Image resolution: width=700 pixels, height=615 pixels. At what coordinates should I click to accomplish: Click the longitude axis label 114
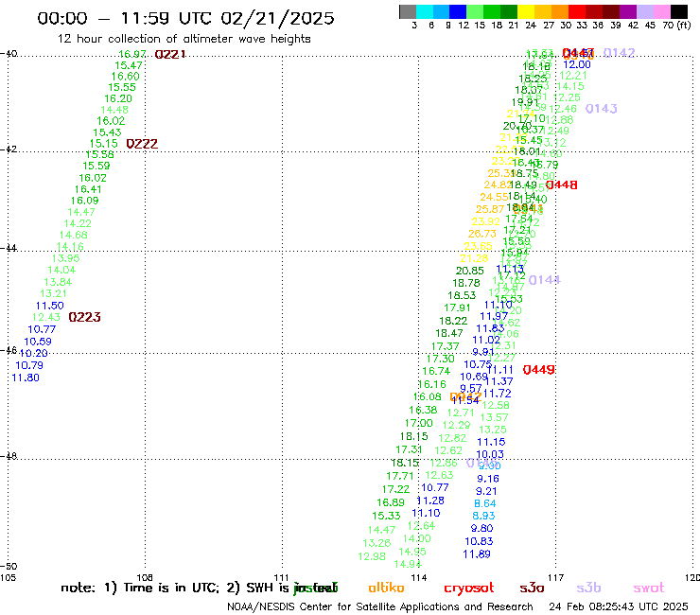(x=419, y=577)
